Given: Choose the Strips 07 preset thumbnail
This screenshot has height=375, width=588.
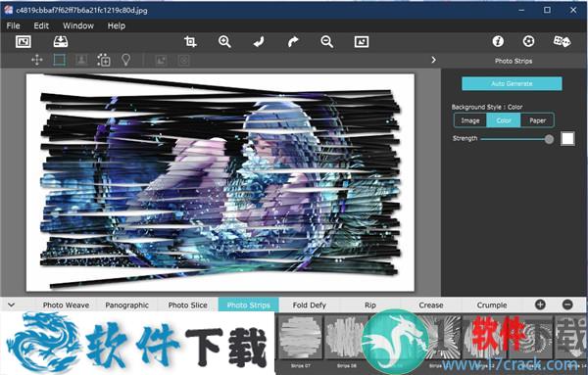Looking at the screenshot, I should (x=301, y=339).
